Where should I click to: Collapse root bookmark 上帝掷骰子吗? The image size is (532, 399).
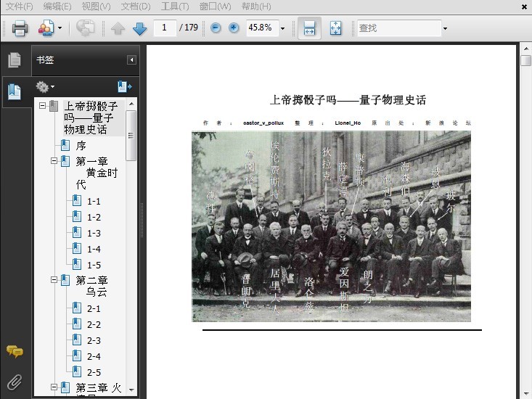42,106
